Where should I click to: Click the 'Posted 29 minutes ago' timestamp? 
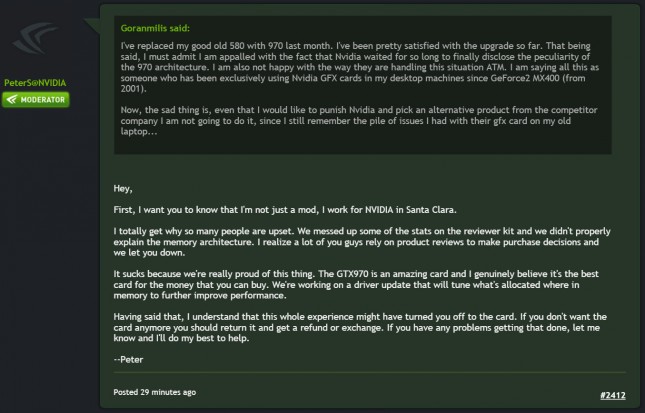155,392
